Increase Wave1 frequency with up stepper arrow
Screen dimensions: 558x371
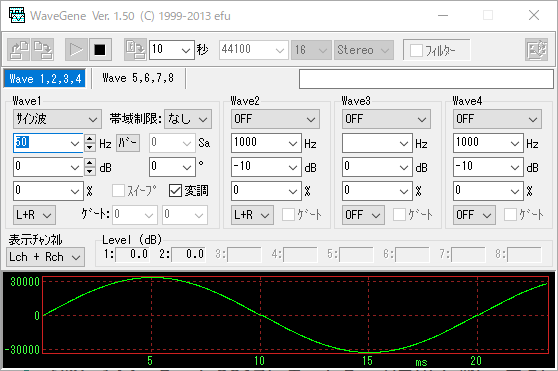coord(90,139)
